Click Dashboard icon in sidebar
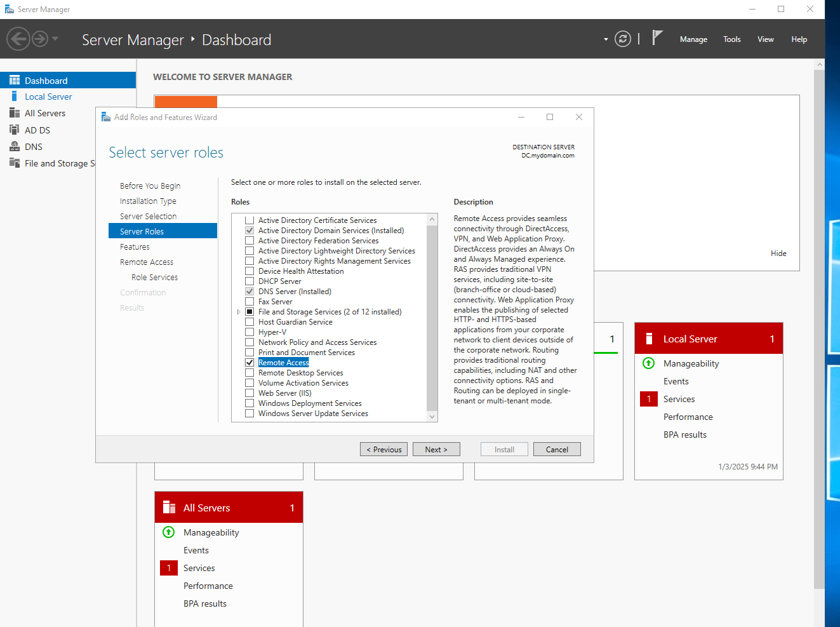 (x=15, y=80)
